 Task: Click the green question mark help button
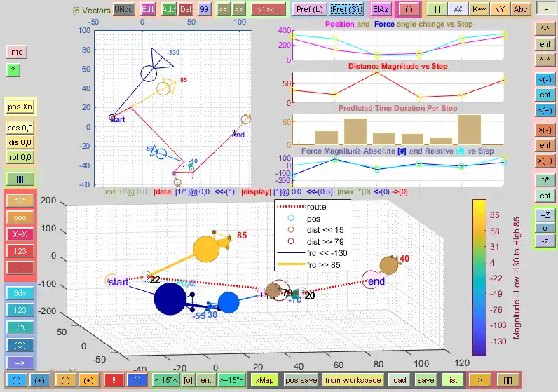tap(13, 70)
